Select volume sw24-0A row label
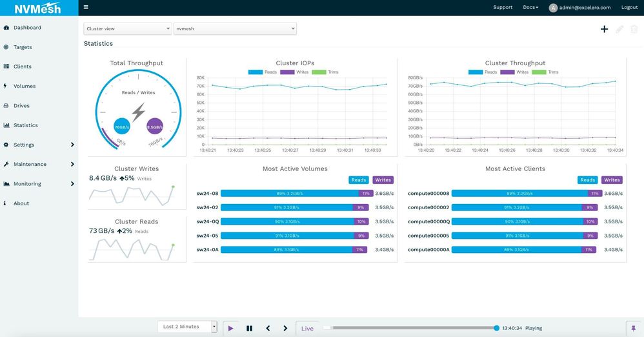644x337 pixels. pyautogui.click(x=207, y=249)
